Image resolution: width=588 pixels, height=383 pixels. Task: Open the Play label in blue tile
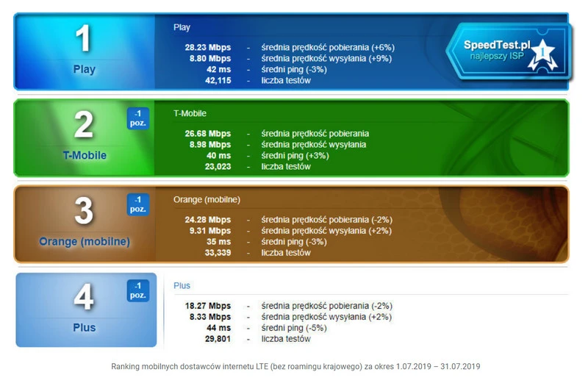[x=84, y=70]
